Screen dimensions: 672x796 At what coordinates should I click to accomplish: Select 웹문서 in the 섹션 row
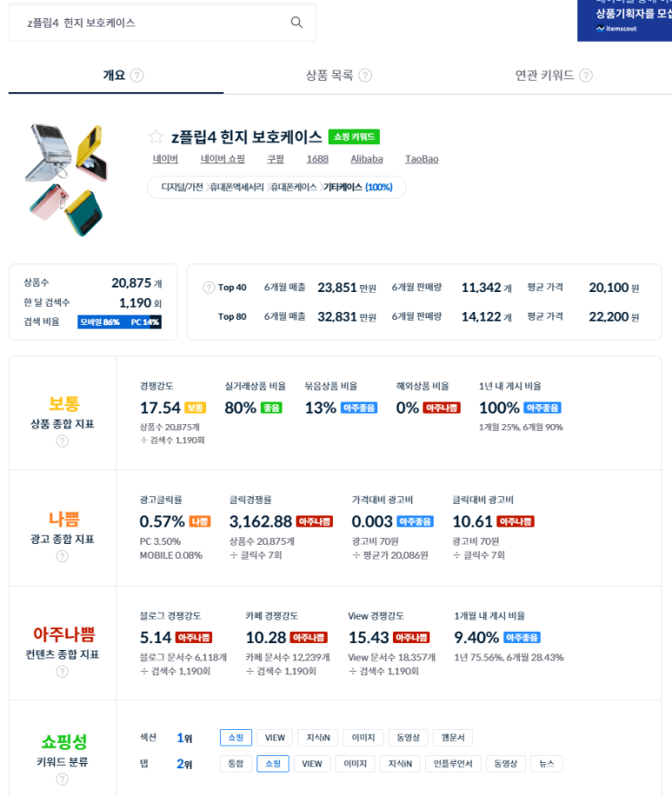click(x=453, y=738)
